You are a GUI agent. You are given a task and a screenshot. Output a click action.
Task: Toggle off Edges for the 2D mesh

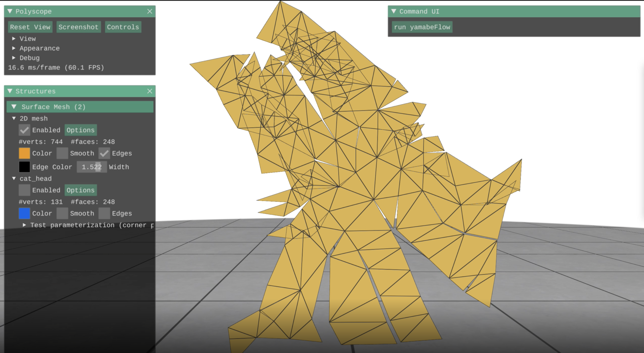(x=104, y=153)
